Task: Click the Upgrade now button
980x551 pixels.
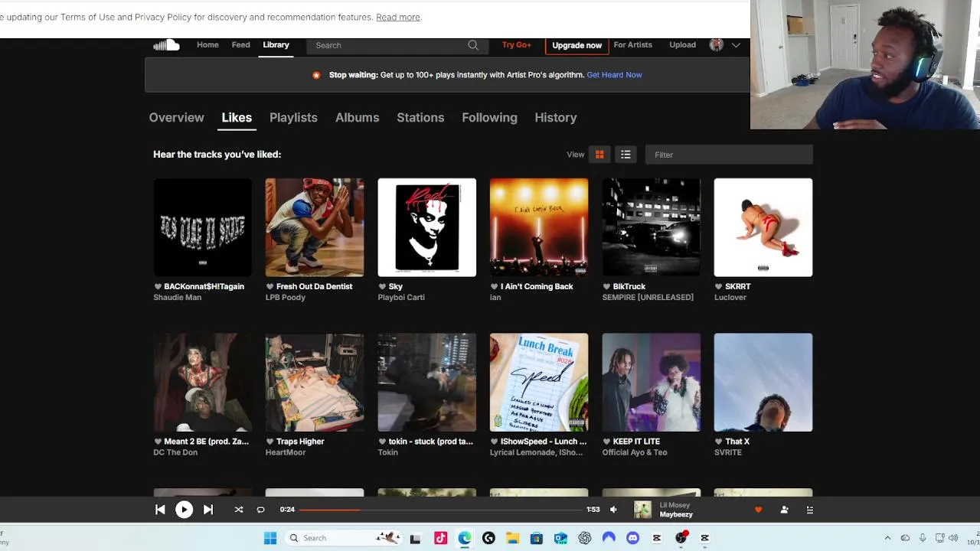Action: pyautogui.click(x=577, y=45)
